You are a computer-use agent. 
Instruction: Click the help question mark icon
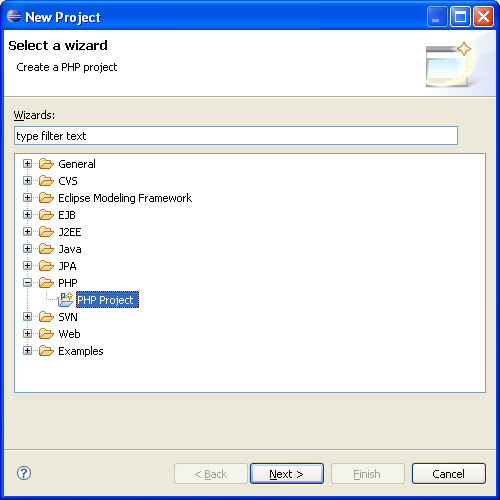point(24,473)
